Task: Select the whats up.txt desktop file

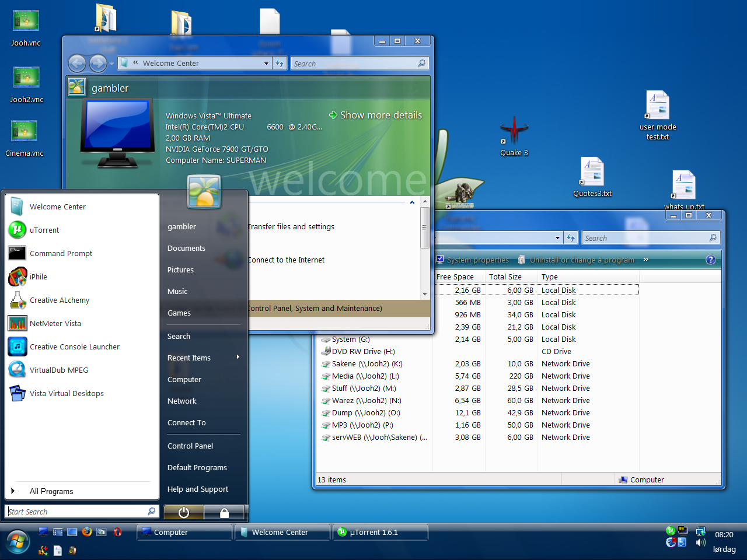Action: pyautogui.click(x=684, y=190)
